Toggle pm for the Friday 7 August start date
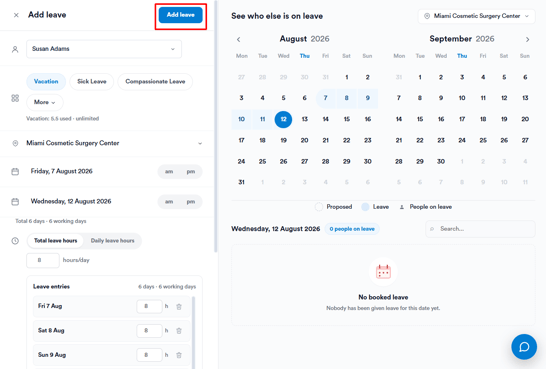546x369 pixels. (x=190, y=172)
